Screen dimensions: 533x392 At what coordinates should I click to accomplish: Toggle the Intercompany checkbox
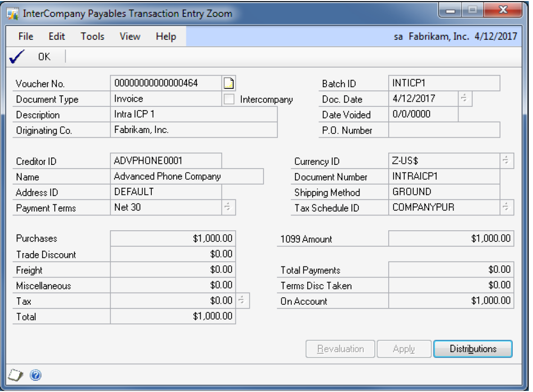pos(229,99)
